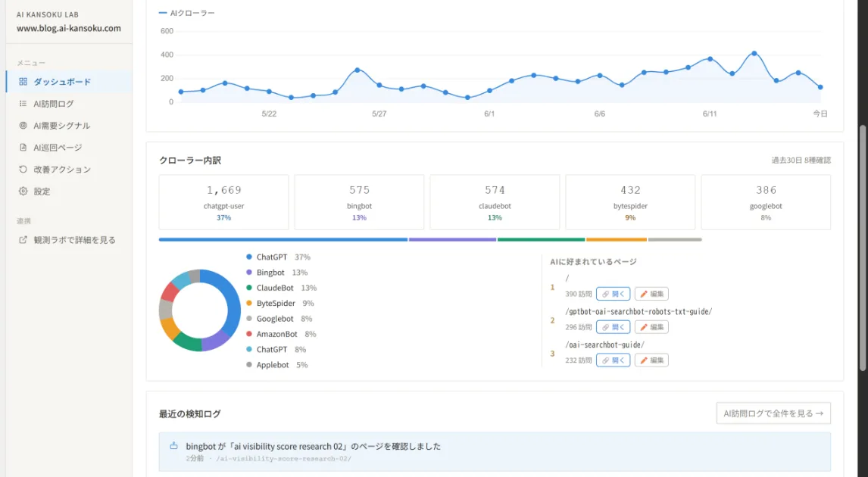Screen dimensions: 868x477
Task: Select the claudebot 574 card
Action: pyautogui.click(x=495, y=202)
